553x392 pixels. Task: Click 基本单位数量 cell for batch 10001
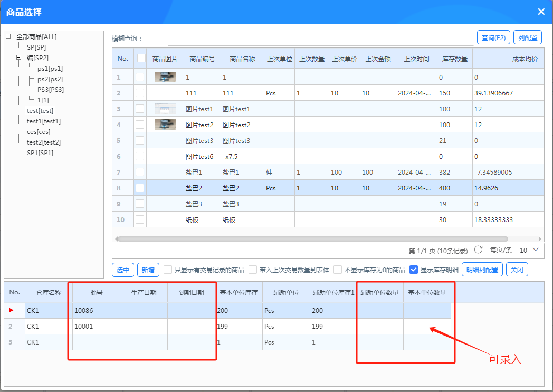point(427,327)
